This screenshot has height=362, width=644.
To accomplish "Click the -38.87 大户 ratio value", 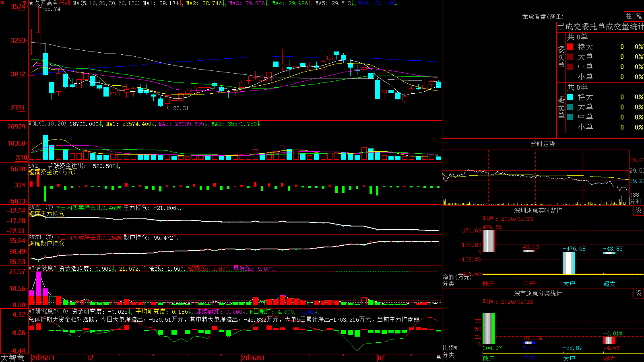I will tap(572, 348).
